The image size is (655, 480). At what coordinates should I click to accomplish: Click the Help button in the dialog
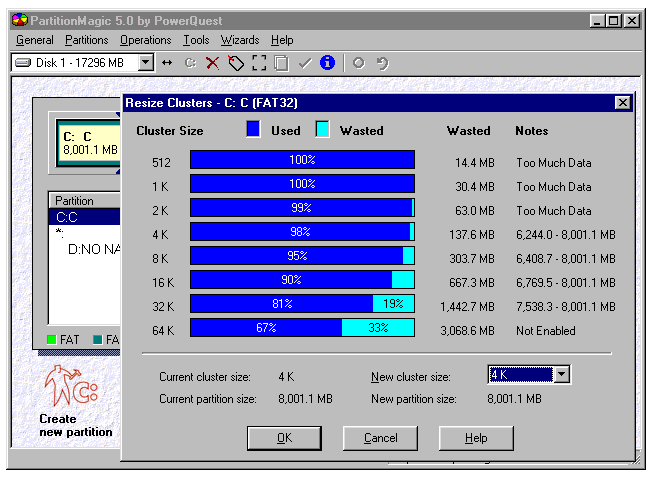coord(476,438)
